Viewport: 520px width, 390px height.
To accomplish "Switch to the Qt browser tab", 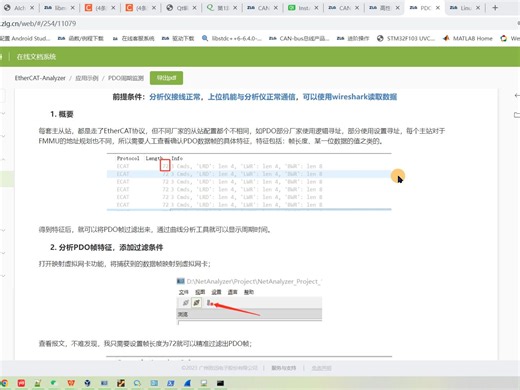I will pos(181,8).
